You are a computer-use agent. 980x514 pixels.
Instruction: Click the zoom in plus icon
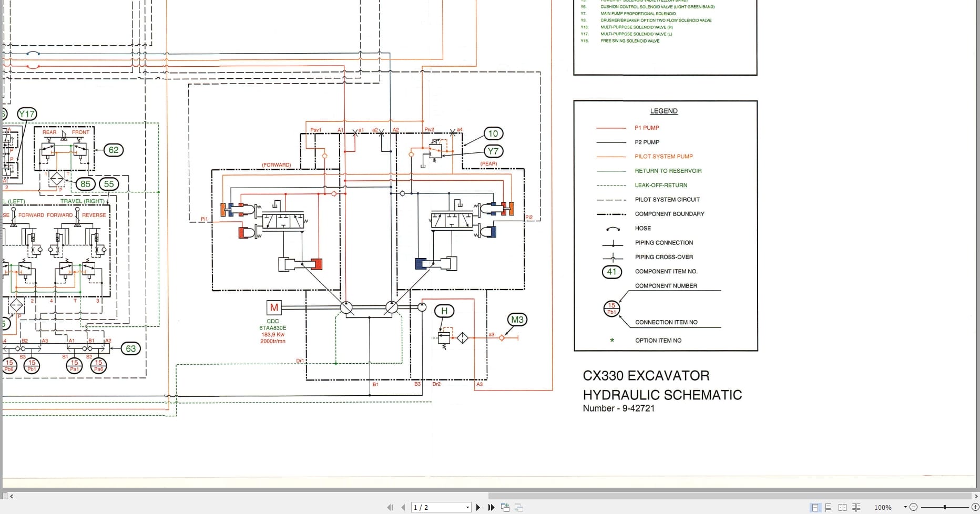975,507
